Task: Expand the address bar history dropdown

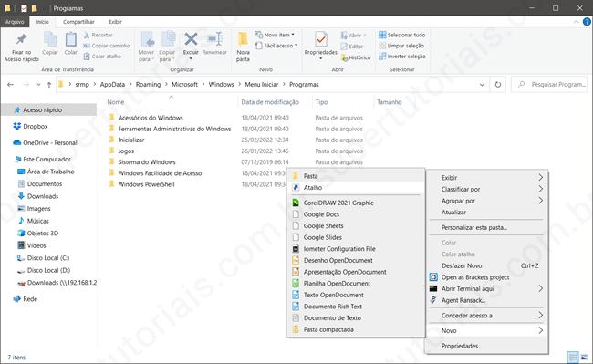Action: [482, 85]
